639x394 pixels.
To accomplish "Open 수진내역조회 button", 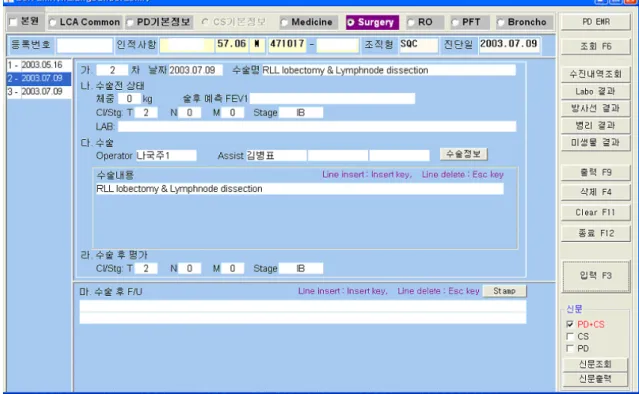I will pyautogui.click(x=595, y=74).
